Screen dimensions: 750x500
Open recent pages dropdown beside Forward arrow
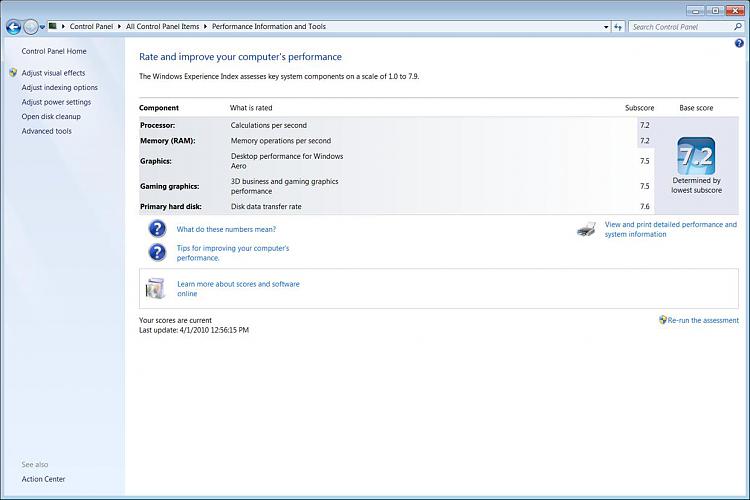[42, 27]
